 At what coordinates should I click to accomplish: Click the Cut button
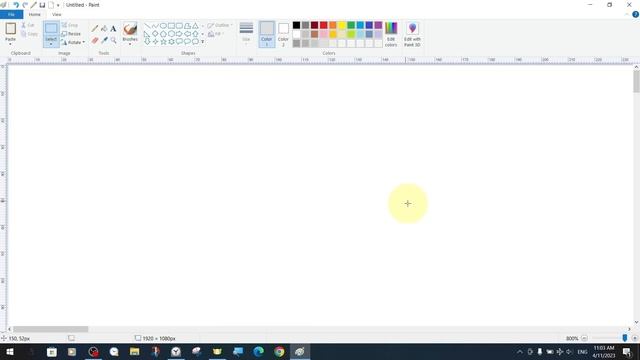pos(28,25)
